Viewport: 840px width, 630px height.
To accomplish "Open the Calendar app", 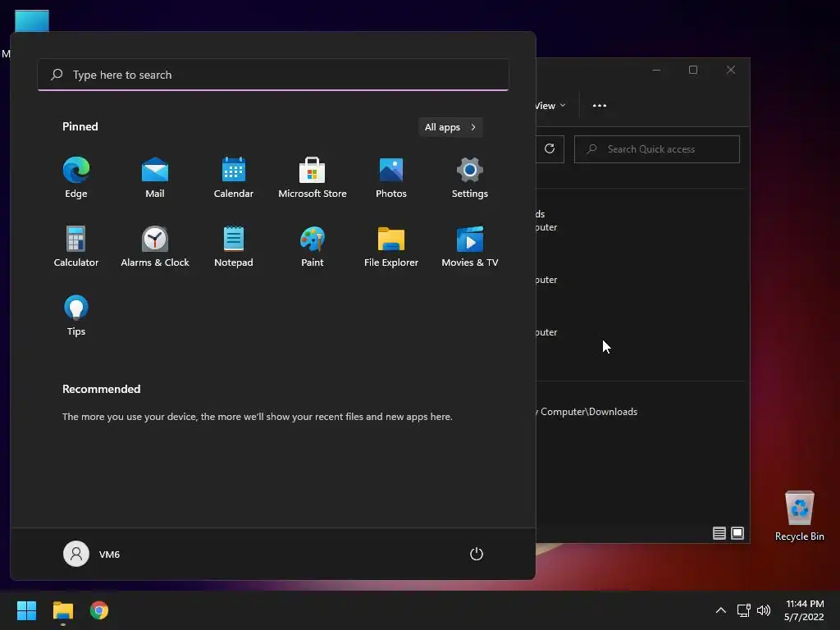I will point(234,178).
